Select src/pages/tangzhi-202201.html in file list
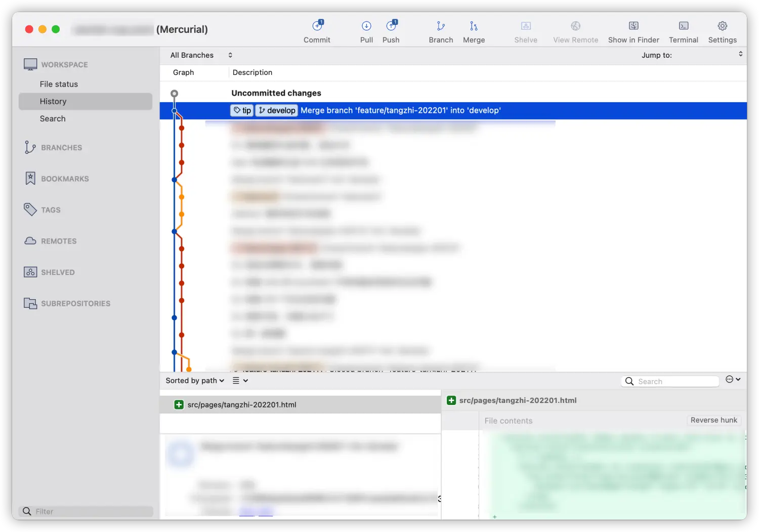 click(301, 404)
